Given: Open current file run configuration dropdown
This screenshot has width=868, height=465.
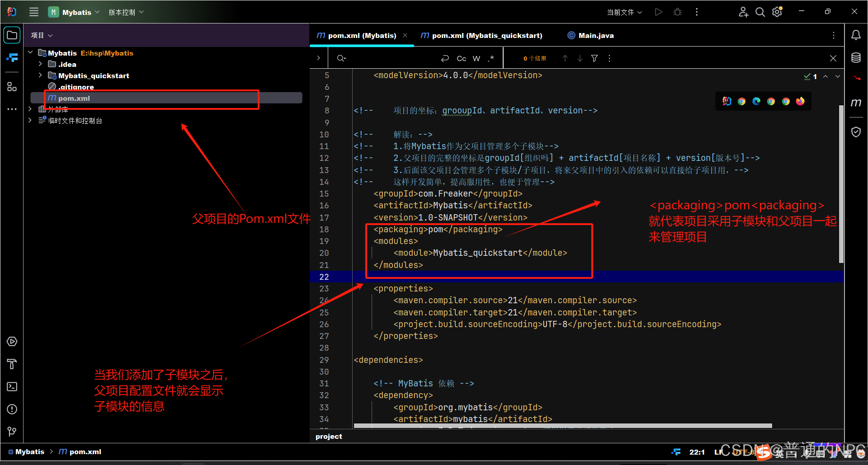Looking at the screenshot, I should (624, 12).
